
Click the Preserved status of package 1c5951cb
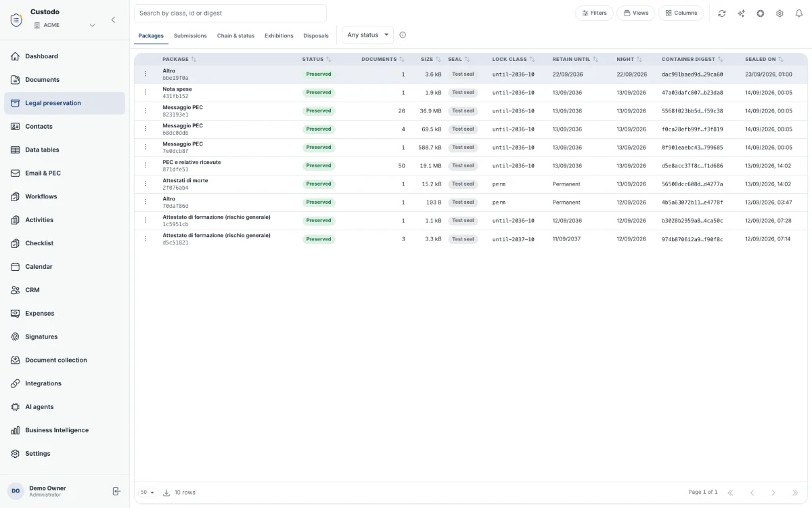point(319,221)
